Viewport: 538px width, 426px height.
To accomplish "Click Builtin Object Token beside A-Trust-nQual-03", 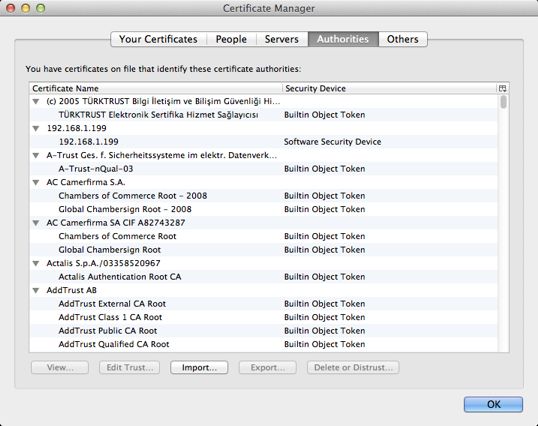I will (x=325, y=169).
